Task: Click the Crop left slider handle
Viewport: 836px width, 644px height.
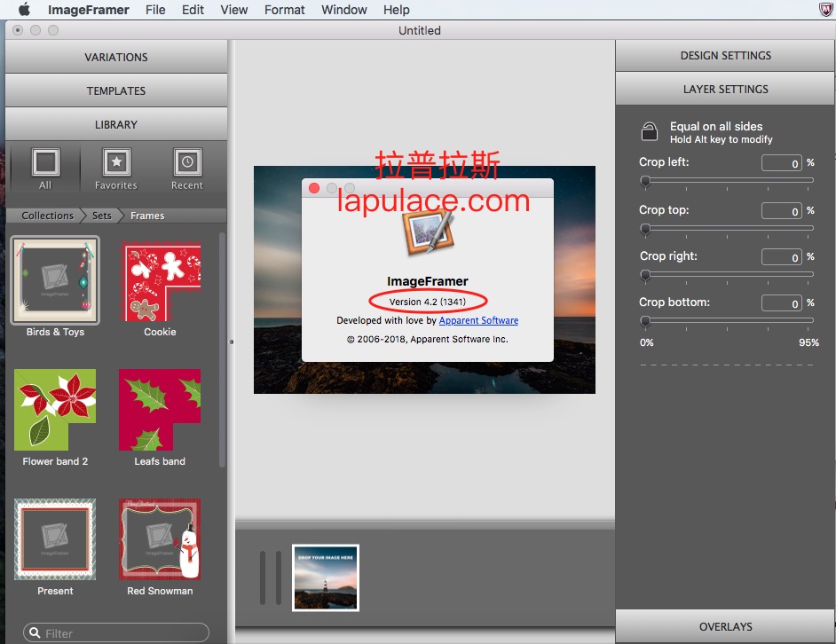Action: 645,181
